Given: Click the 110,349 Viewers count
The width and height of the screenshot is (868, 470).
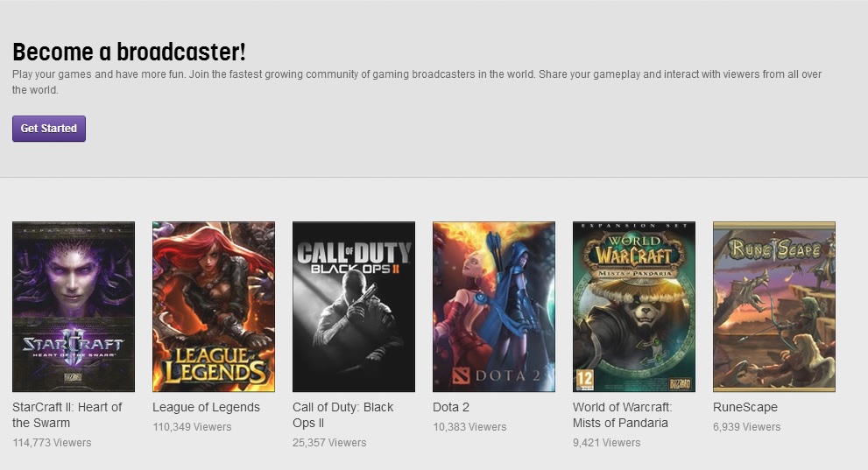Looking at the screenshot, I should 192,427.
